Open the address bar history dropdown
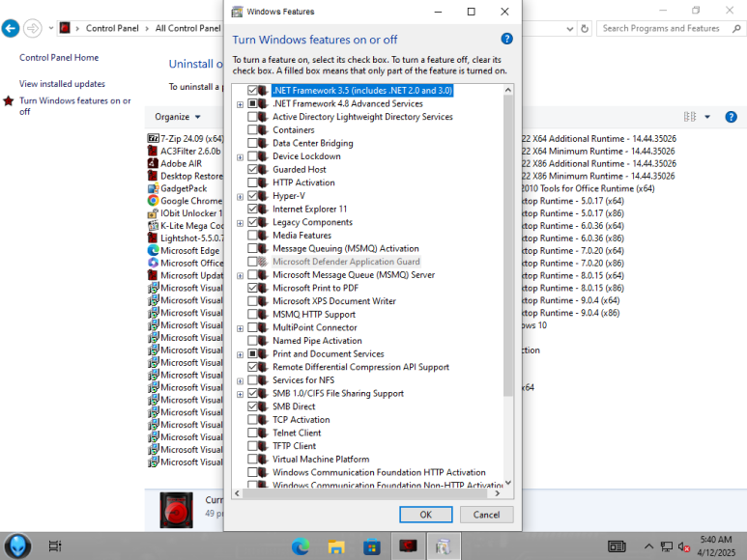This screenshot has height=560, width=747. [570, 29]
